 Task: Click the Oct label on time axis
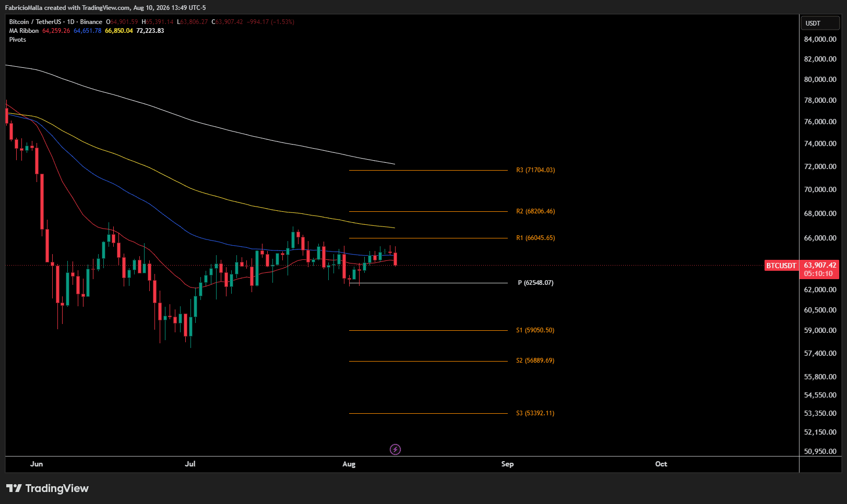point(661,464)
